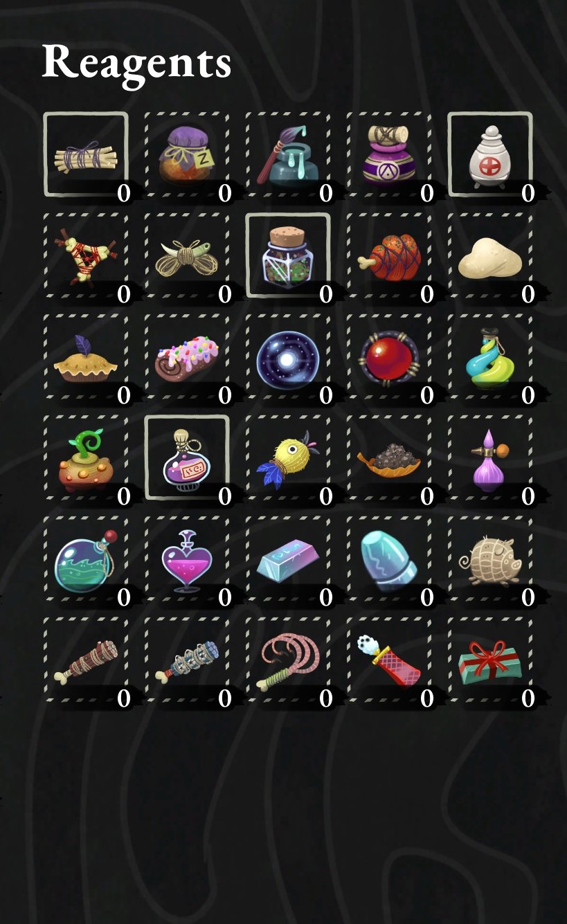Image resolution: width=567 pixels, height=924 pixels.
Task: Select the tied roast meat reagent
Action: [x=389, y=256]
